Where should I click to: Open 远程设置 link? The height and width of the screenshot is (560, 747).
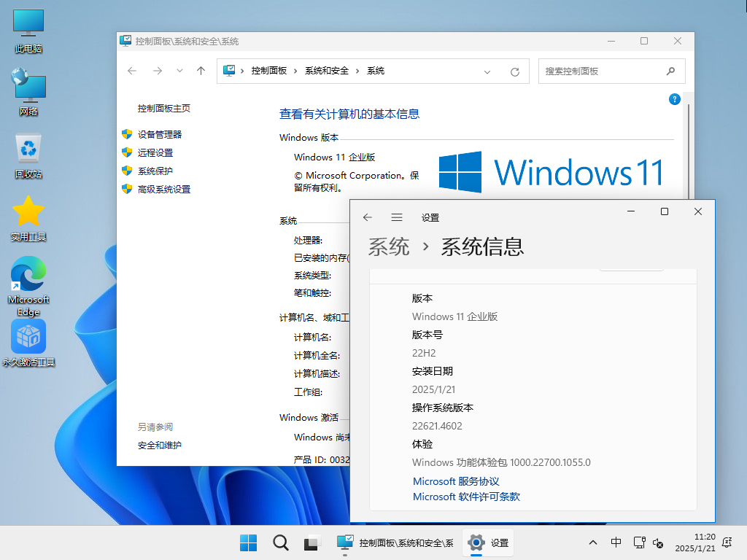point(155,153)
